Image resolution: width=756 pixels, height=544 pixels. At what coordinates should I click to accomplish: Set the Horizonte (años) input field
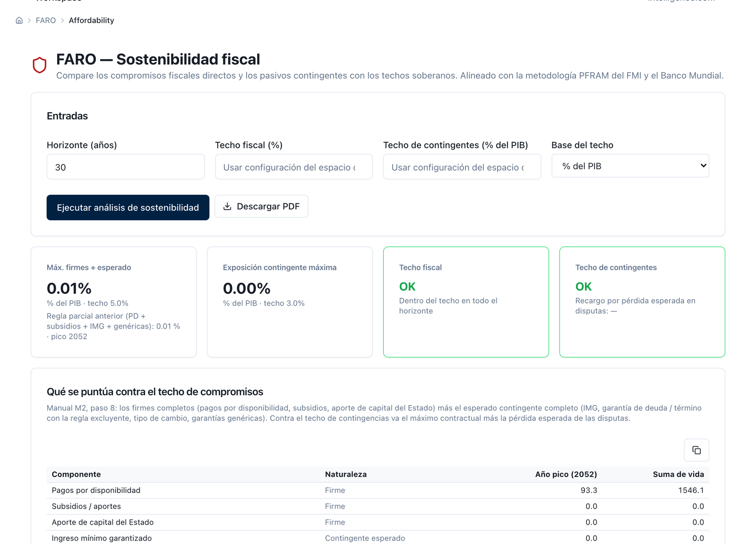click(x=126, y=167)
